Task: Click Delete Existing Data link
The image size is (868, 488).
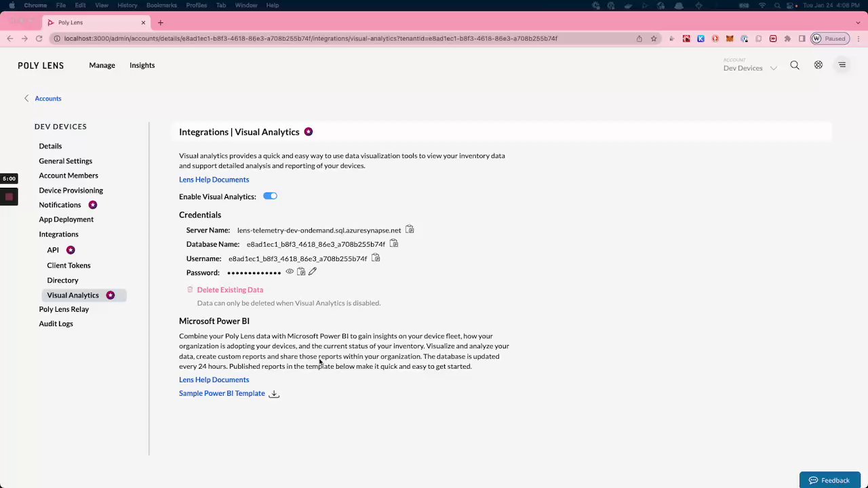Action: (x=230, y=289)
